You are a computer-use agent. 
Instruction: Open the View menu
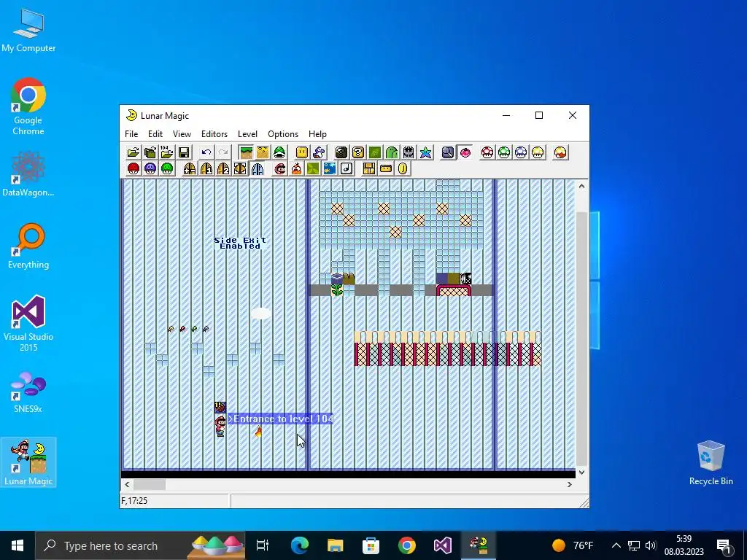[x=182, y=134]
